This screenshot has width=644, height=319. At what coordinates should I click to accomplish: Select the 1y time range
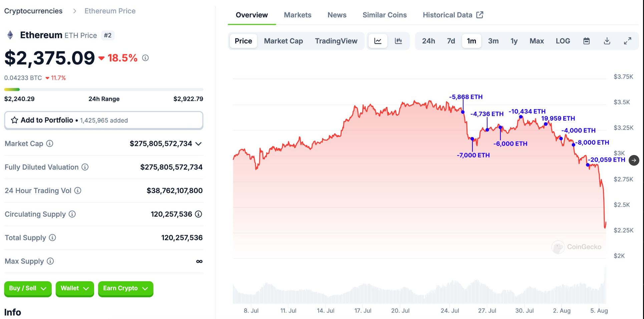point(514,41)
